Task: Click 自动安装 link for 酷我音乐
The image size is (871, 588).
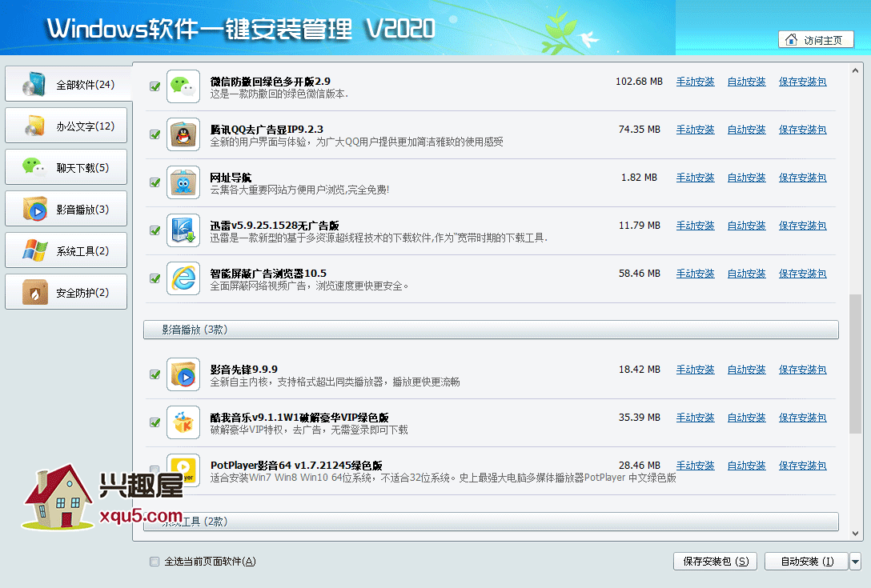Action: [x=747, y=418]
